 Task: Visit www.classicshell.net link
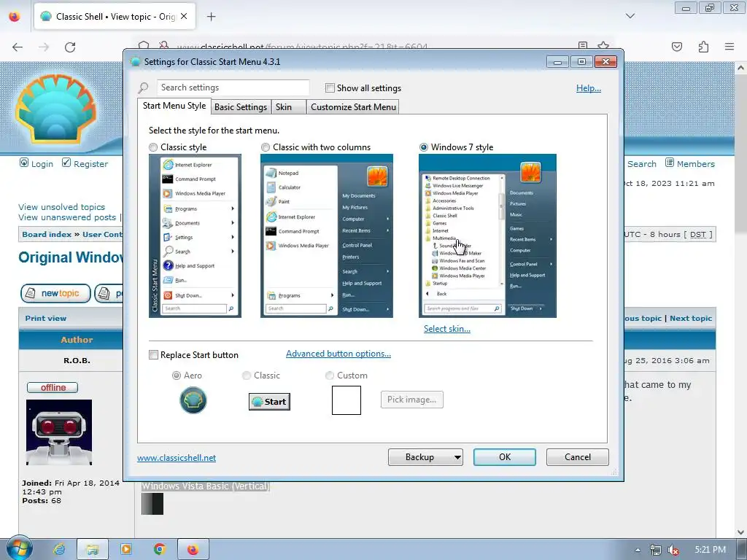[177, 458]
